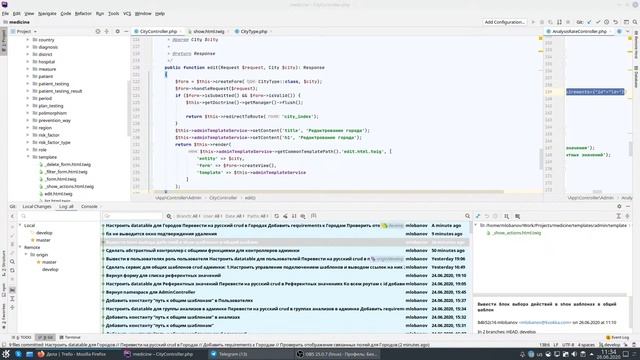Open the Refactor menu
Screen dimensions: 640x360
[83, 13]
